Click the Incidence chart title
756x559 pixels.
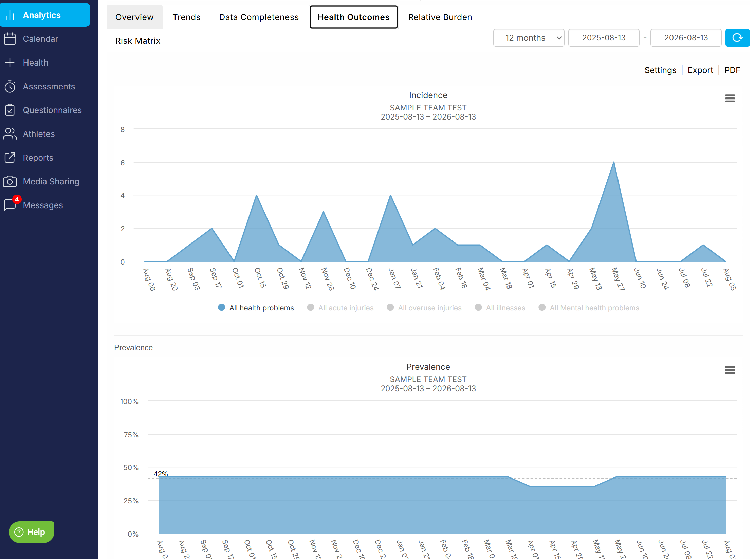(x=428, y=95)
